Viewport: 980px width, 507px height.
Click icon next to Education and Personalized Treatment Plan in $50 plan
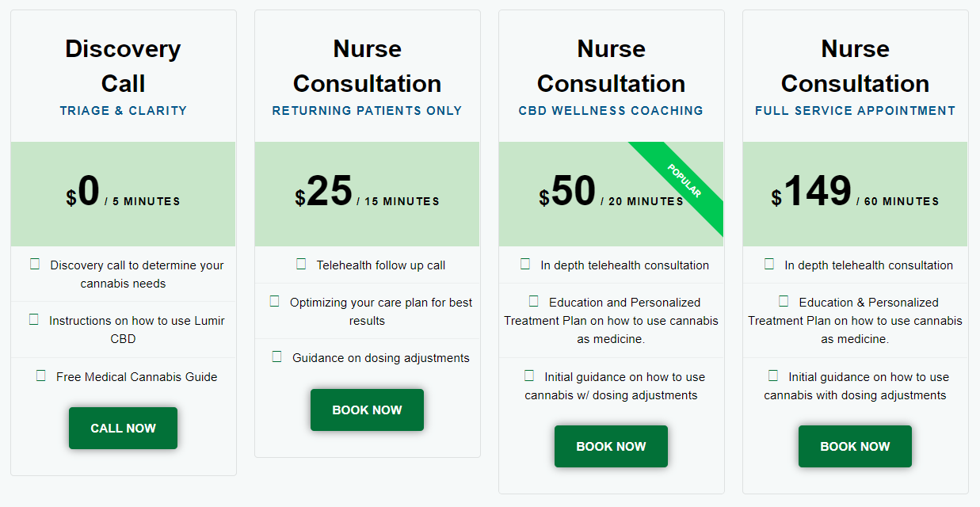coord(534,301)
